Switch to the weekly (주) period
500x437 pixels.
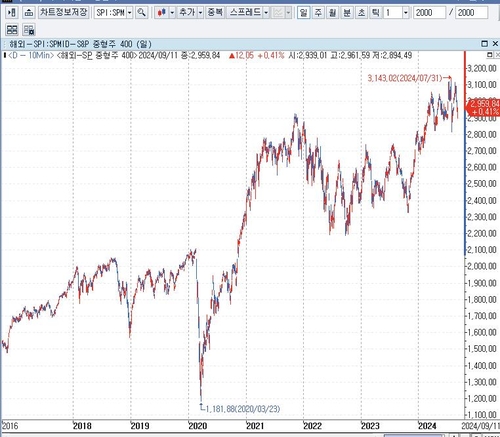coord(318,13)
